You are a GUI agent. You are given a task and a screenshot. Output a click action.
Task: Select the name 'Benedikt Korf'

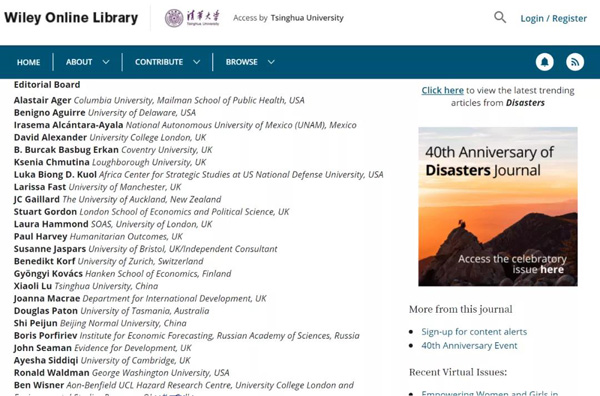point(44,261)
